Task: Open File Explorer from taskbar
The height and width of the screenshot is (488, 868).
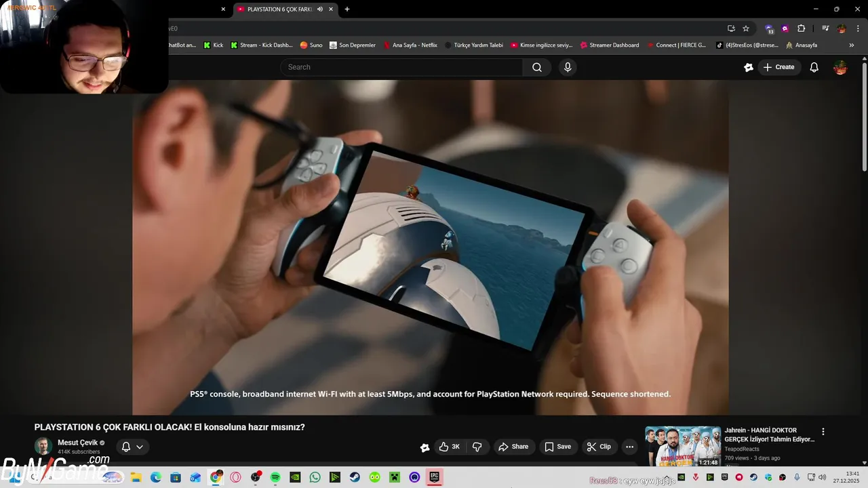Action: pyautogui.click(x=136, y=477)
